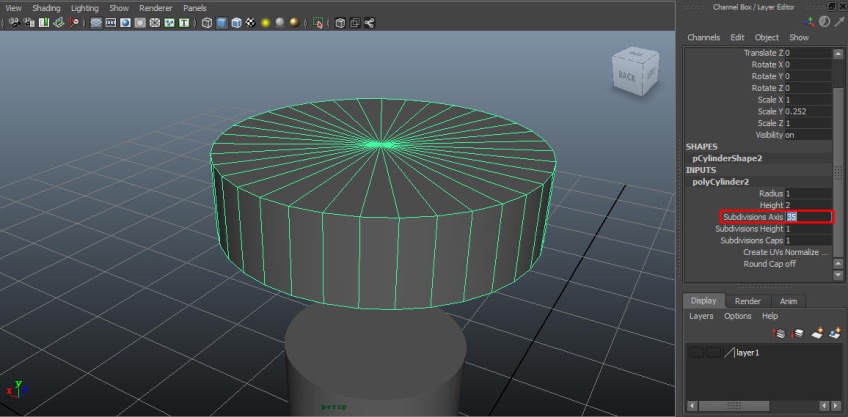Toggle layer1 visibility box
Viewport: 848px width, 417px height.
[x=697, y=353]
